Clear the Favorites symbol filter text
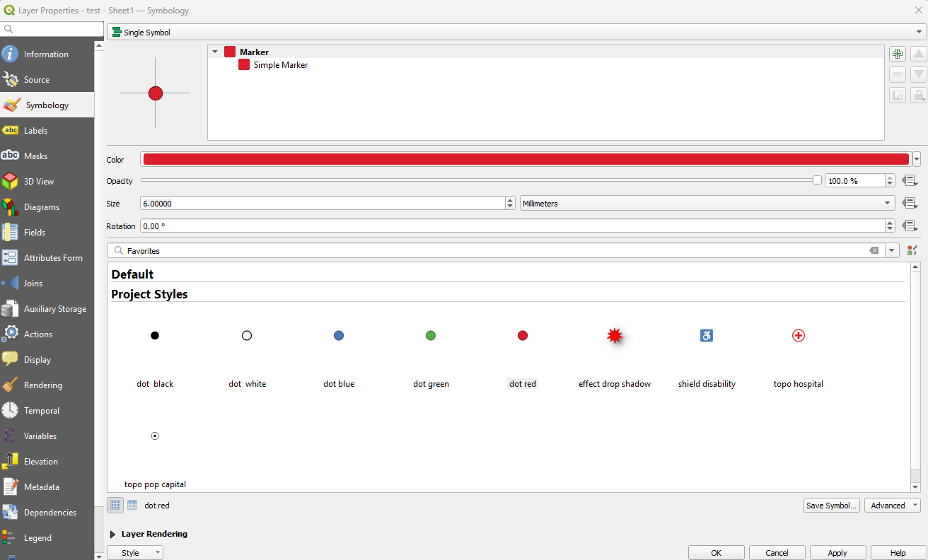928x560 pixels. coord(874,251)
